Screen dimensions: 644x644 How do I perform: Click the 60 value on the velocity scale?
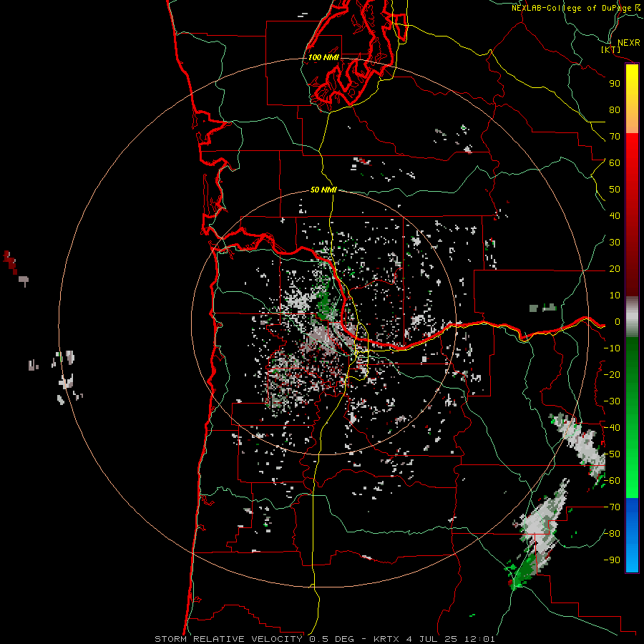[615, 162]
